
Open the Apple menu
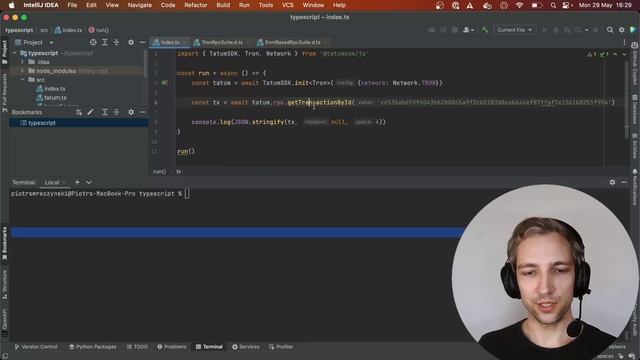pyautogui.click(x=12, y=5)
